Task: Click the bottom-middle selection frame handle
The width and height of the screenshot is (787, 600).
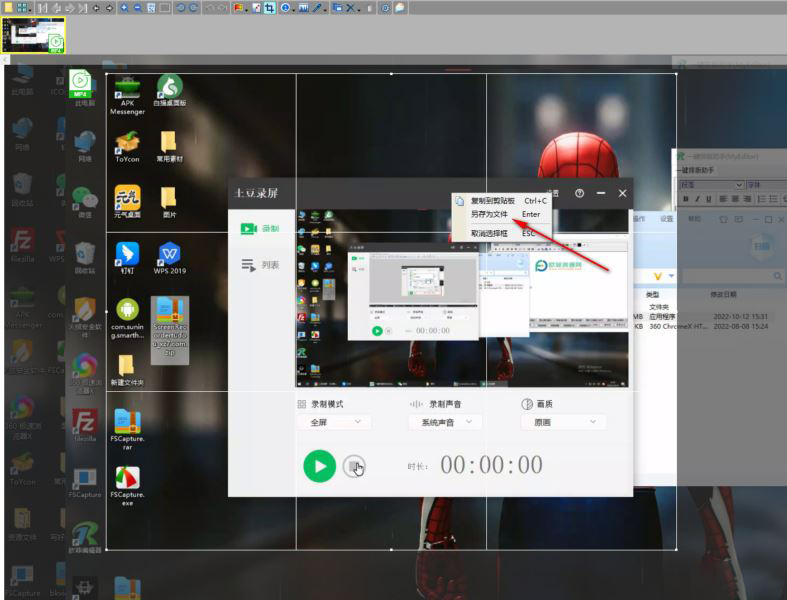Action: point(391,549)
